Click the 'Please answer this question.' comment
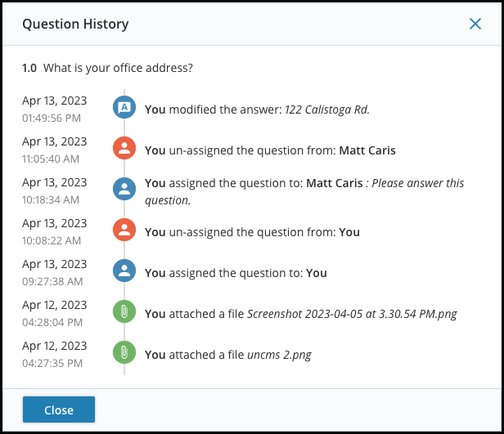Screen dimensions: 504x434 [304, 191]
